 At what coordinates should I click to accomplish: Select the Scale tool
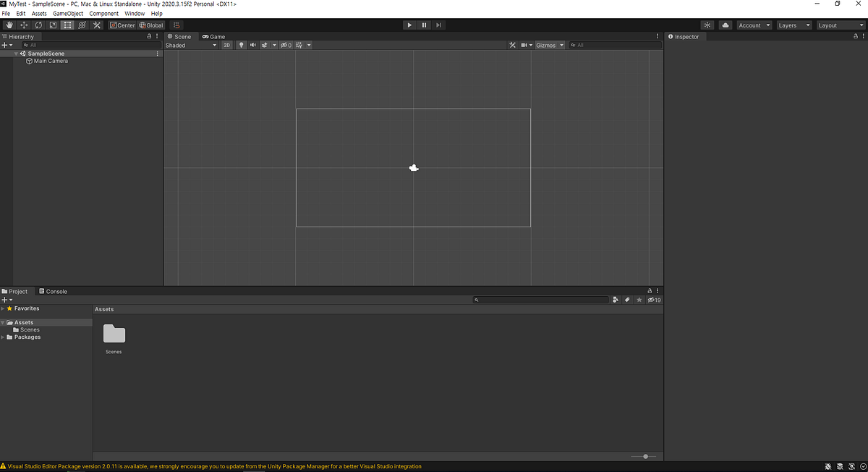coord(52,25)
